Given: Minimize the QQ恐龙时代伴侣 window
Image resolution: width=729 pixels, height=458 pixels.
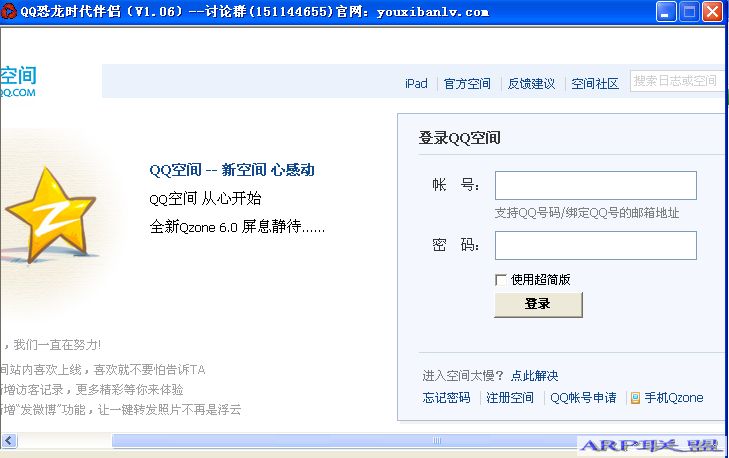Looking at the screenshot, I should [x=666, y=12].
